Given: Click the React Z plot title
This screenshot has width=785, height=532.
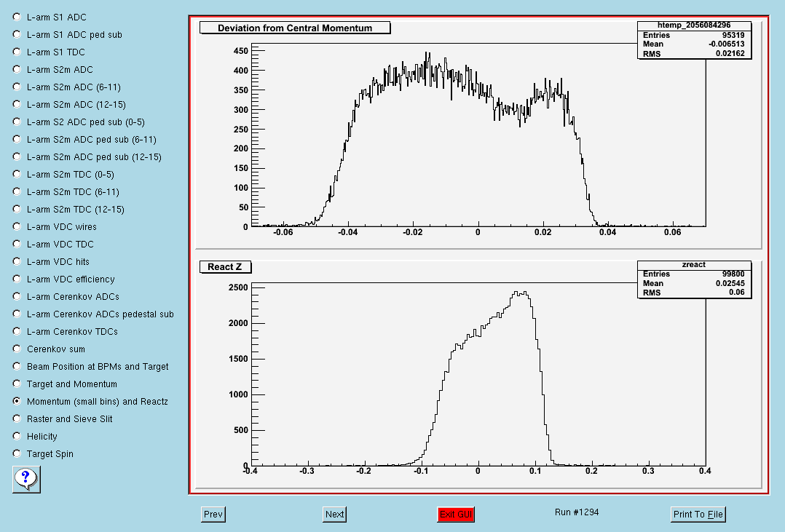Looking at the screenshot, I should [x=225, y=267].
